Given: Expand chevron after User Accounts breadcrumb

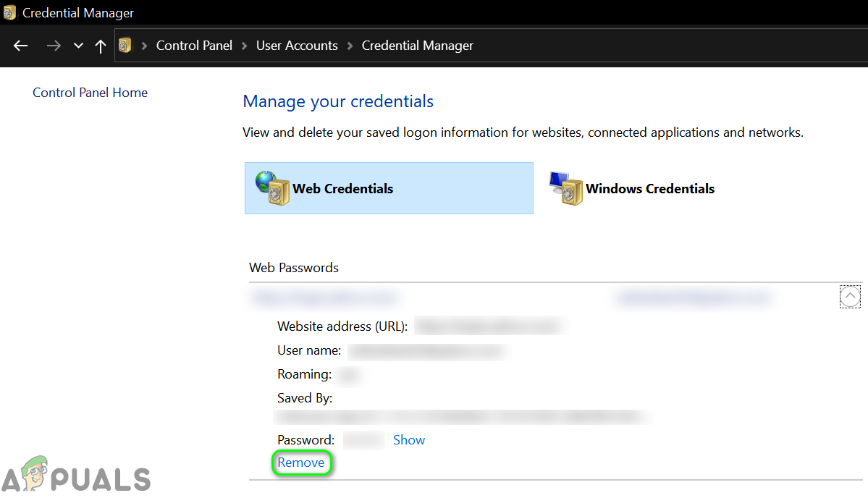Looking at the screenshot, I should 350,46.
